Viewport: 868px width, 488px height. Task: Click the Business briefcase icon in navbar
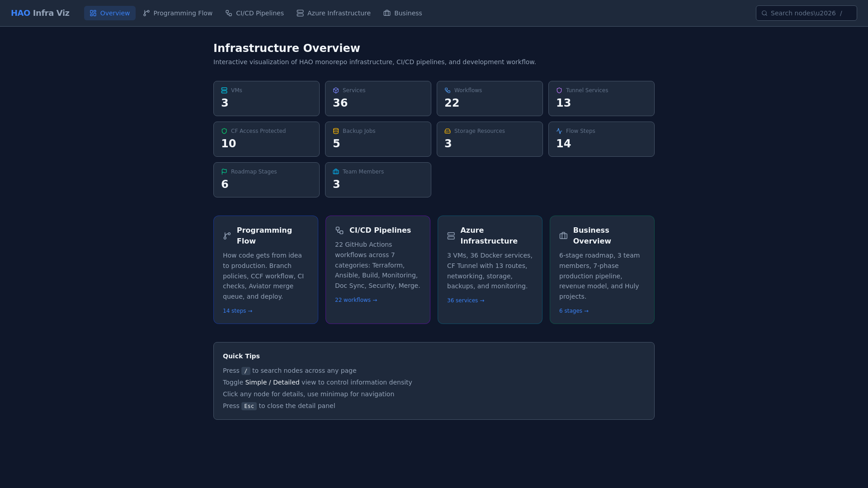coord(387,13)
